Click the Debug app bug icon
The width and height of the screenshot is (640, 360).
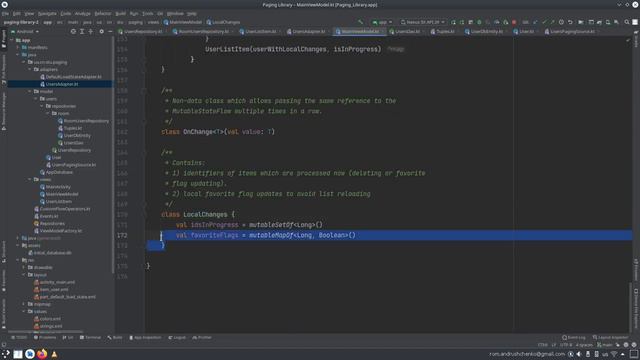(x=479, y=22)
